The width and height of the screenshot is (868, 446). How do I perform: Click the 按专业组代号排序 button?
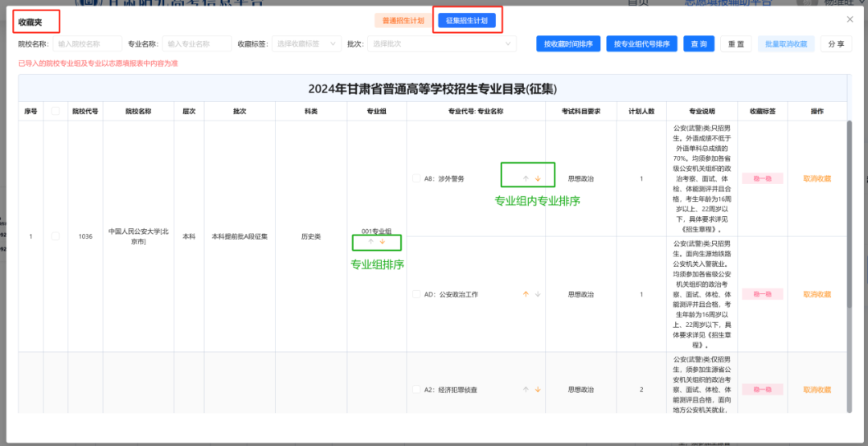tap(641, 44)
